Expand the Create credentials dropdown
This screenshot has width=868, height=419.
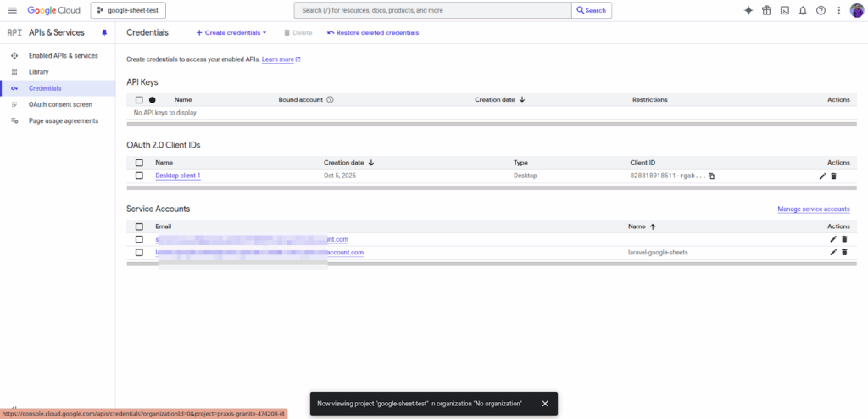[231, 32]
